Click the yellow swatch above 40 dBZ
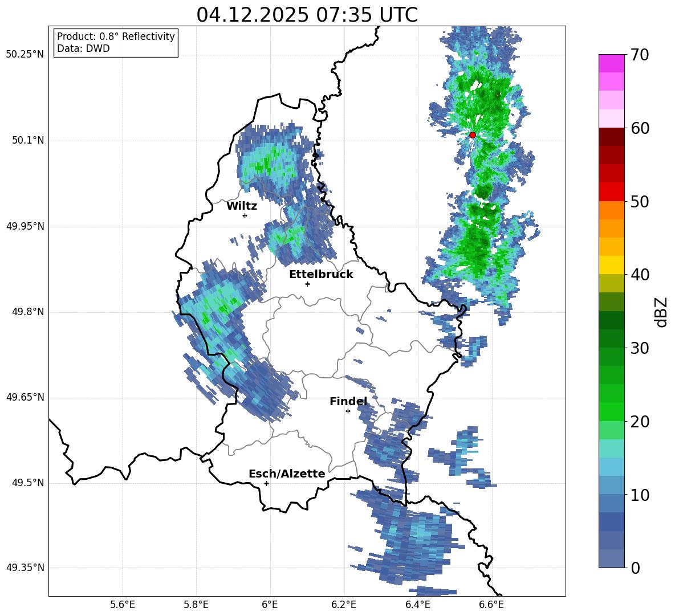This screenshot has height=616, width=675. coord(611,265)
